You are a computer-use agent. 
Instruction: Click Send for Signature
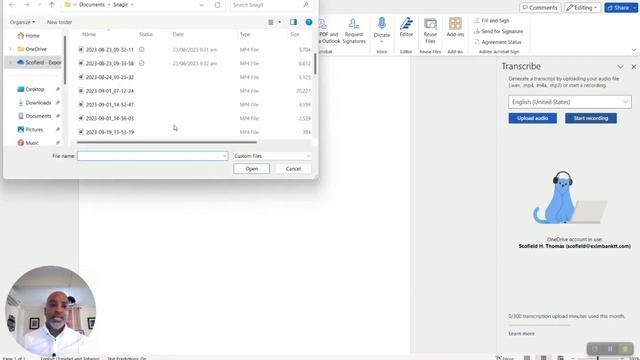tap(498, 31)
